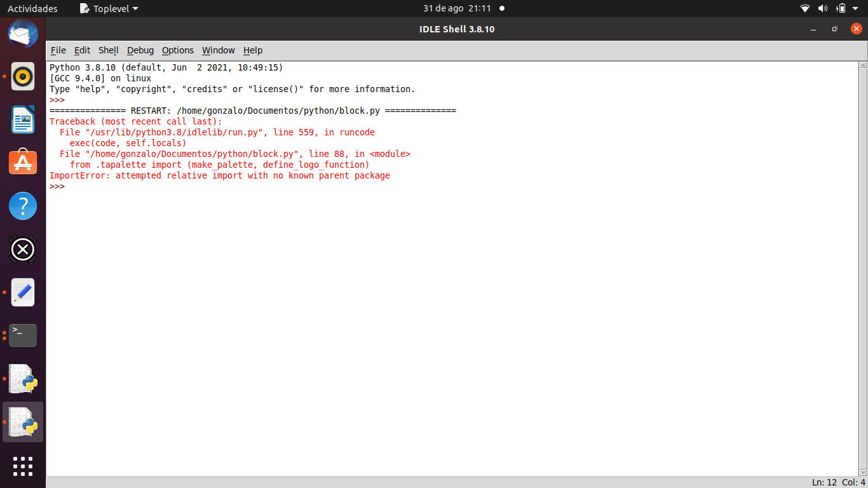Click the volume speaker icon

(x=823, y=8)
